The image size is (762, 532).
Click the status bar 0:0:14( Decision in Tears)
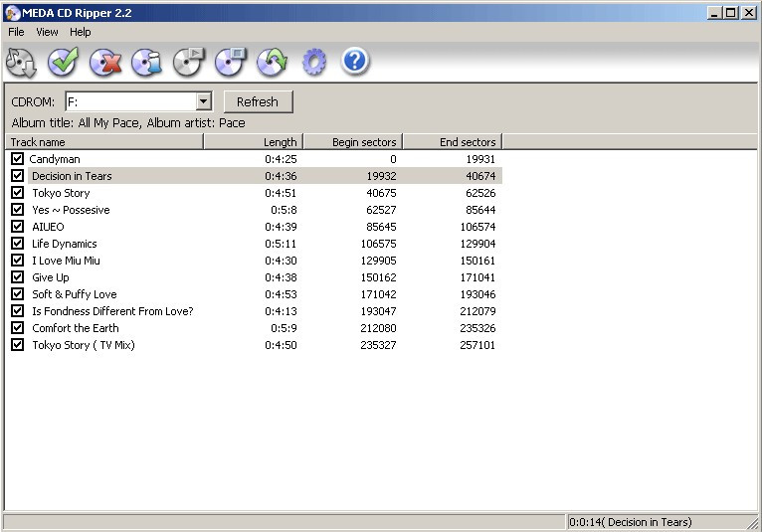631,522
